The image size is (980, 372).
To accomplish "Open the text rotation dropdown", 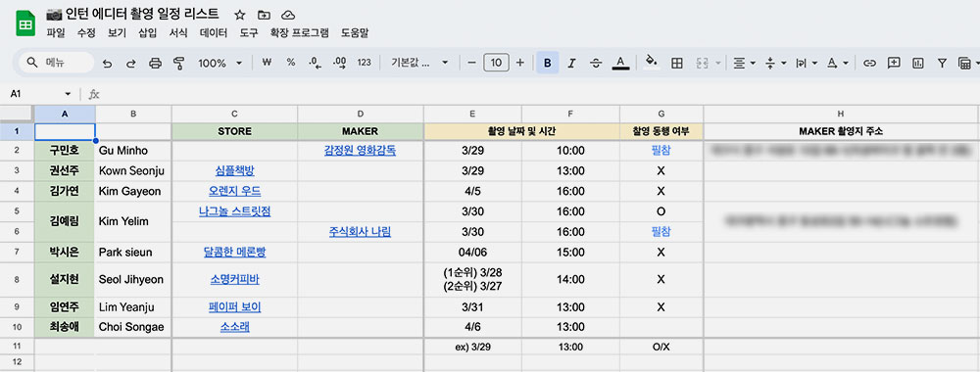I will (x=838, y=63).
